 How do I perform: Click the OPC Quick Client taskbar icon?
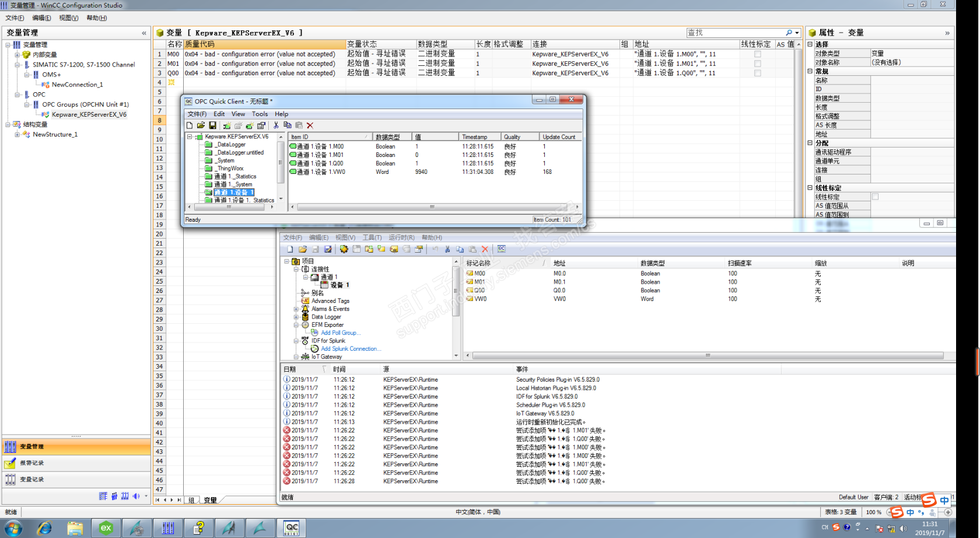tap(291, 528)
